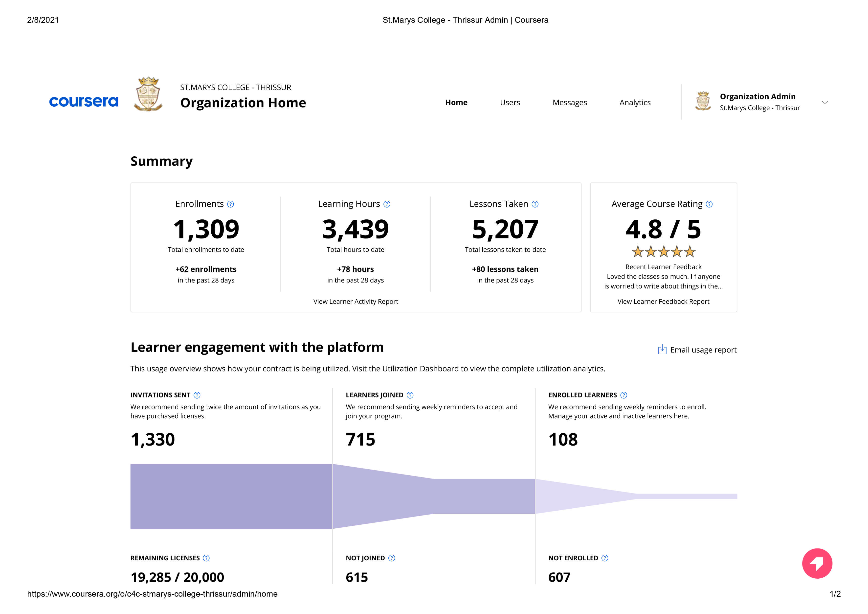This screenshot has height=614, width=868.
Task: Click the Not Joined info icon
Action: 392,558
